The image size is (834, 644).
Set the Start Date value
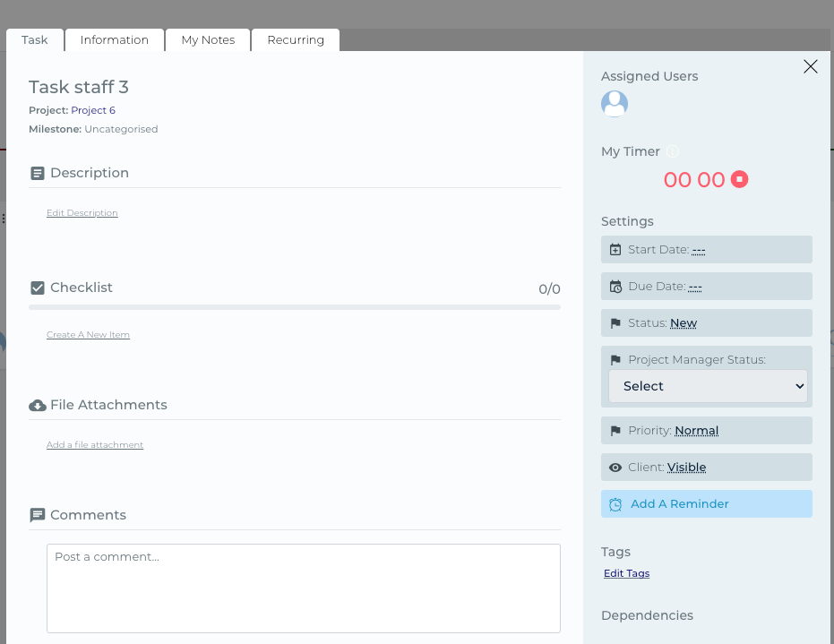pyautogui.click(x=699, y=250)
